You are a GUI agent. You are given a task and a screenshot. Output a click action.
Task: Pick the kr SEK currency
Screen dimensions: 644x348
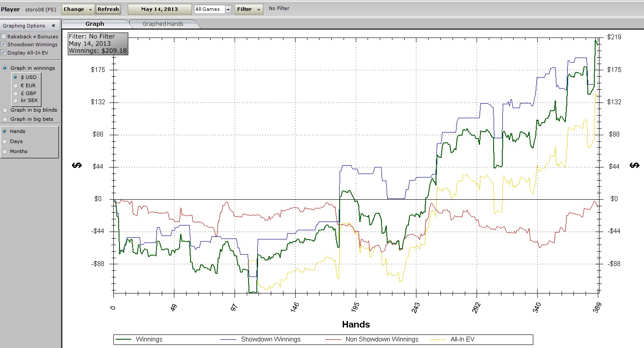click(16, 101)
